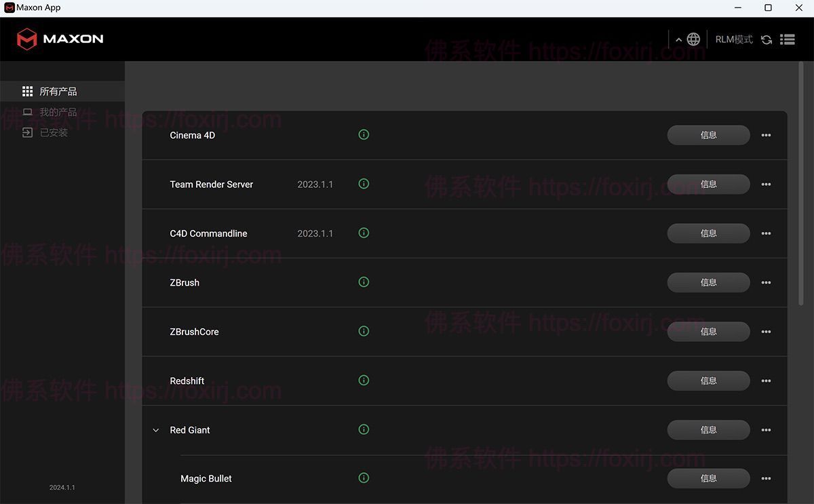Go to 已安装 section in sidebar

[x=54, y=132]
